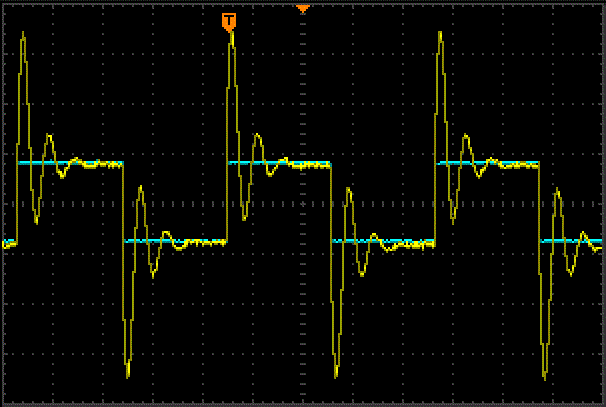Click the orange T trigger position marker

click(x=229, y=22)
